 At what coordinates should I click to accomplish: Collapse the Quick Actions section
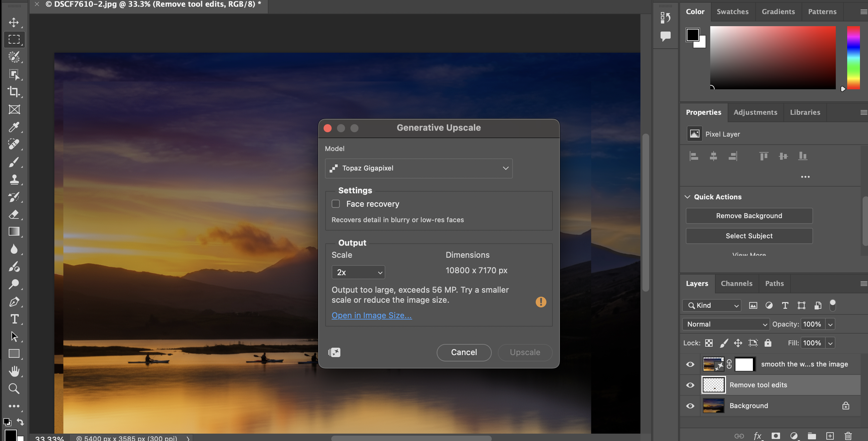(x=688, y=197)
